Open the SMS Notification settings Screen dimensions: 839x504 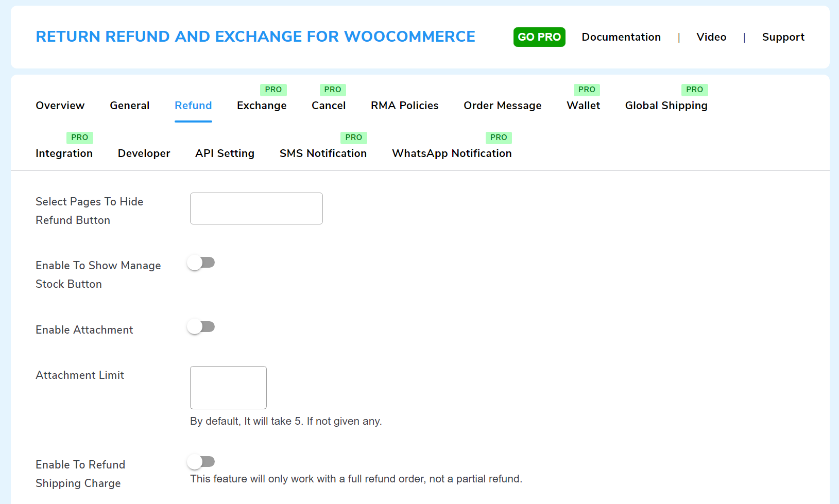(x=323, y=153)
